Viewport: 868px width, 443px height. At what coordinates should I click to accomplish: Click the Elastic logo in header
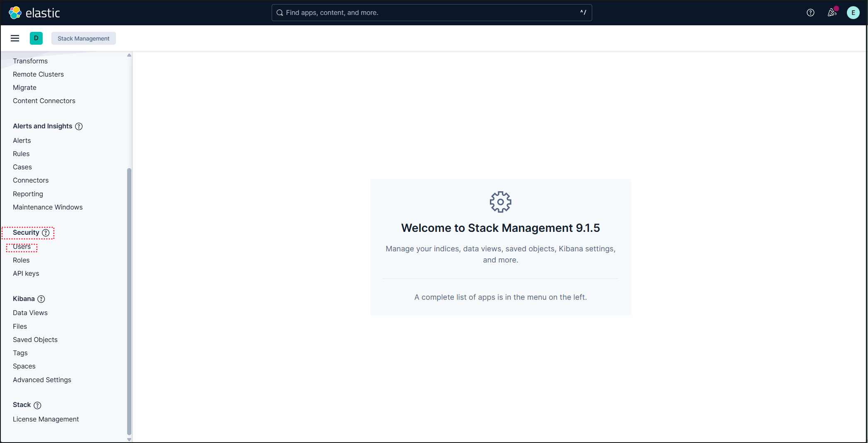click(34, 13)
